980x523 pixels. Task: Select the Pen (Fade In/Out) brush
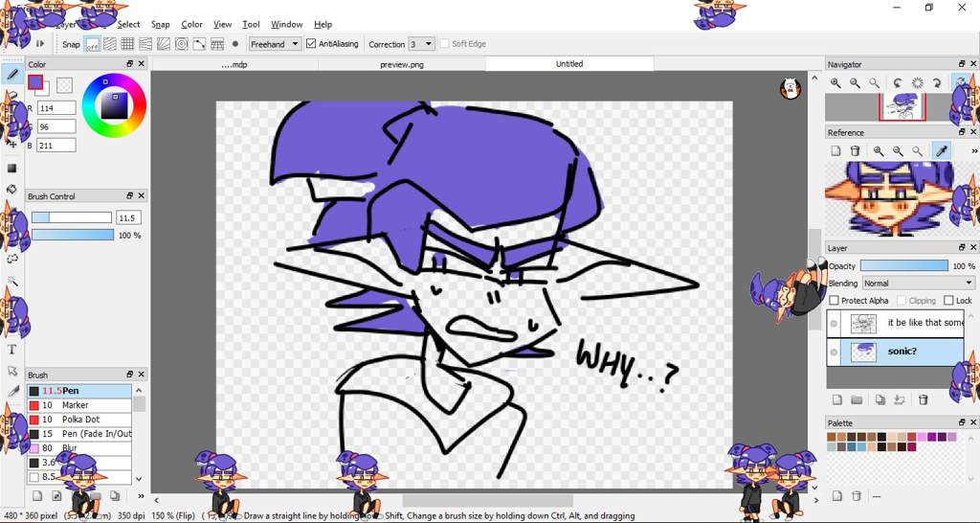(x=79, y=434)
